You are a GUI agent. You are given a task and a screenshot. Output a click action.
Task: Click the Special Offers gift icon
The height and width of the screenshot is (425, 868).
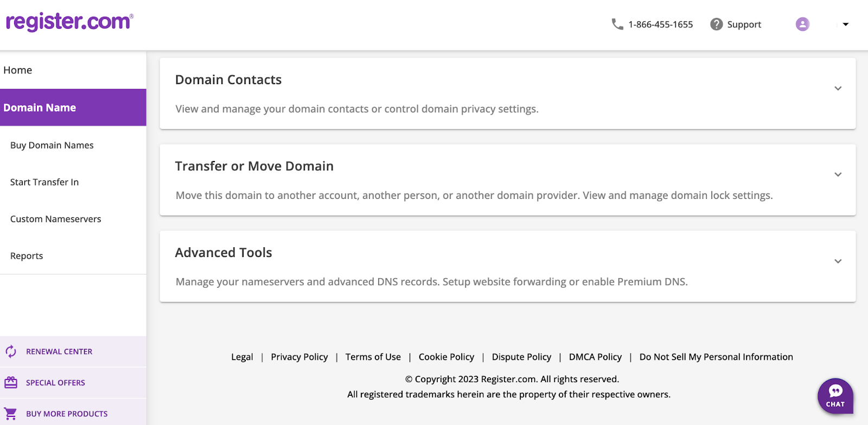(x=11, y=383)
